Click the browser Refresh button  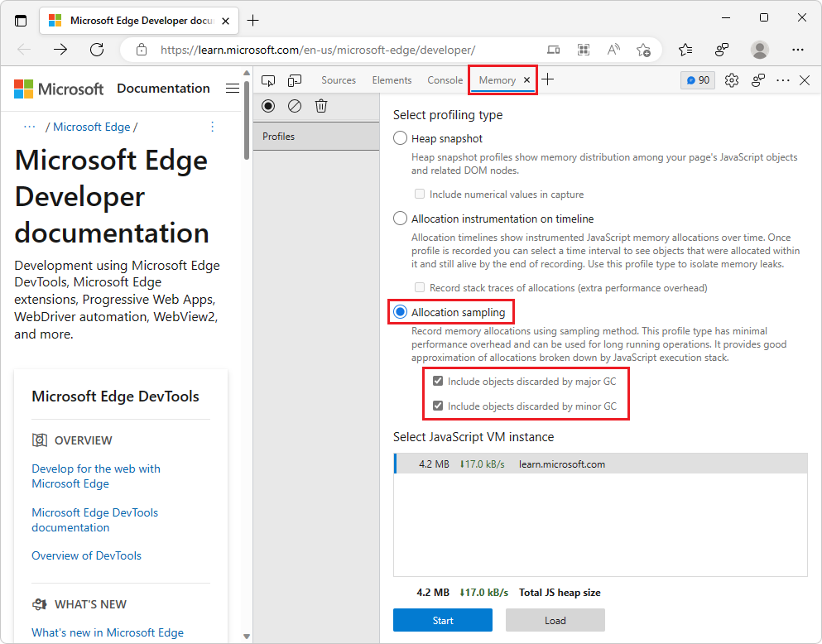coord(97,50)
